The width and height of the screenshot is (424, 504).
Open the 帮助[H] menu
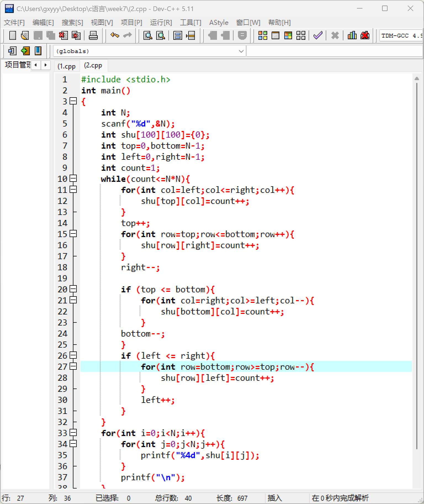coord(279,22)
